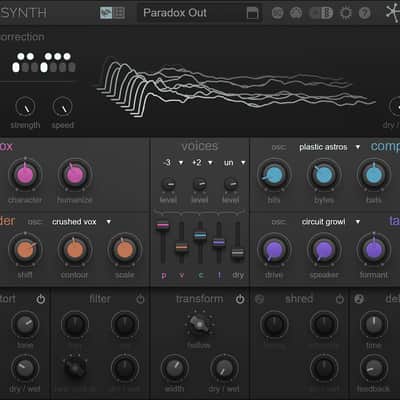Click the orange contour knob
This screenshot has height=400, width=400.
click(75, 250)
